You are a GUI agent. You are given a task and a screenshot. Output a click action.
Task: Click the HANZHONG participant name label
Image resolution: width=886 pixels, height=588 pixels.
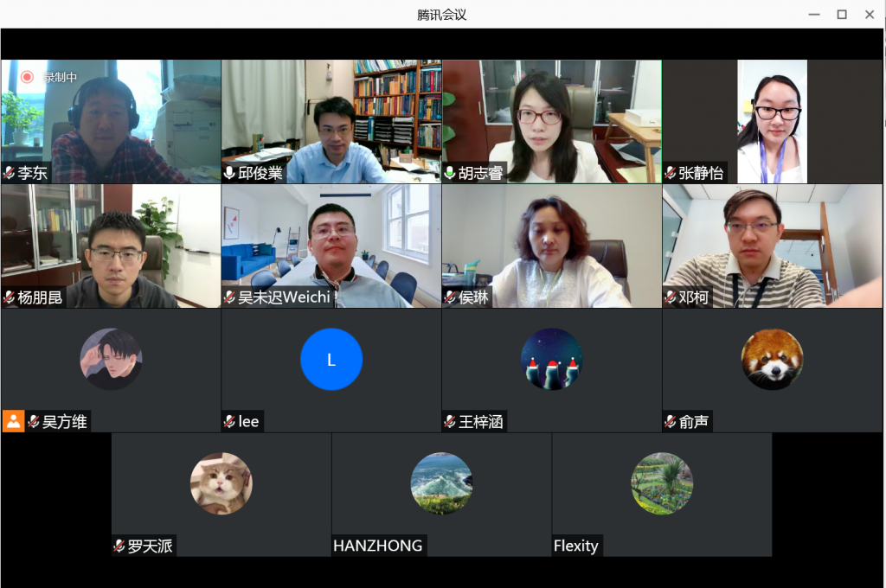click(x=378, y=546)
